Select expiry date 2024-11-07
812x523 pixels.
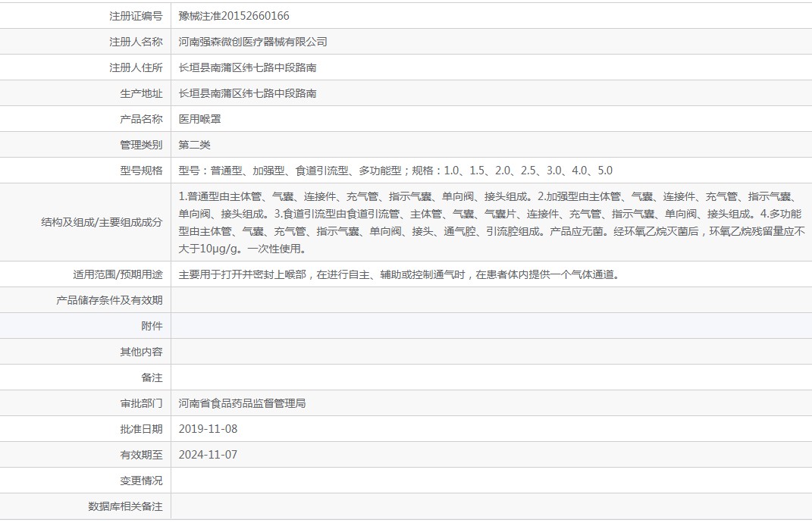point(208,456)
